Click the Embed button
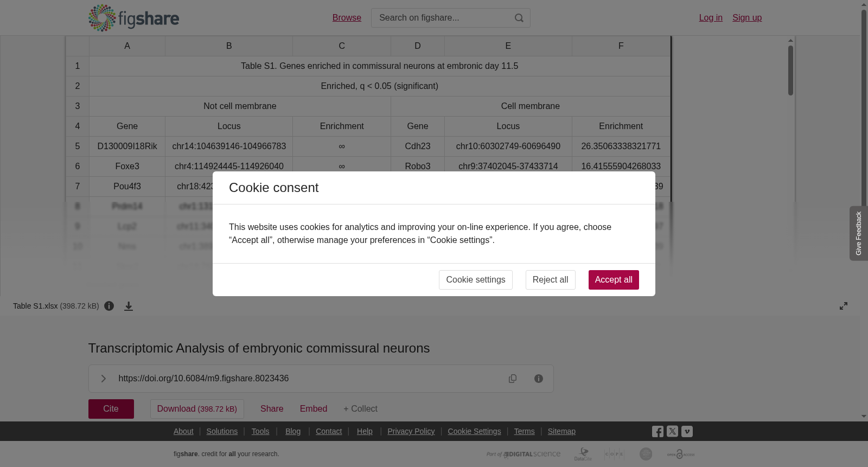This screenshot has height=467, width=868. click(314, 409)
